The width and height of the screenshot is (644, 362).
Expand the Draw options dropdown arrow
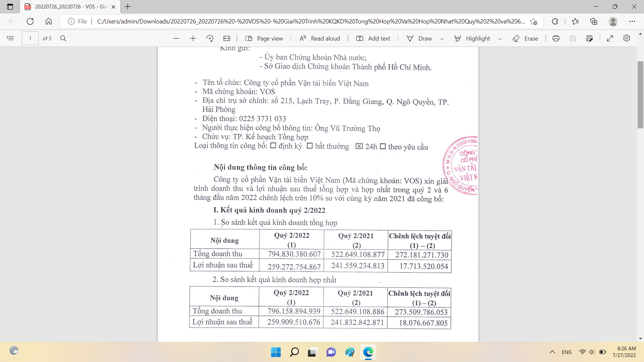click(x=442, y=39)
